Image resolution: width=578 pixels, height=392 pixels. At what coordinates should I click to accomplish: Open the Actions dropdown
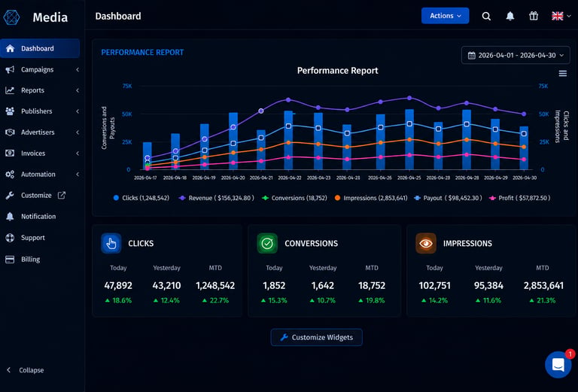pyautogui.click(x=445, y=16)
